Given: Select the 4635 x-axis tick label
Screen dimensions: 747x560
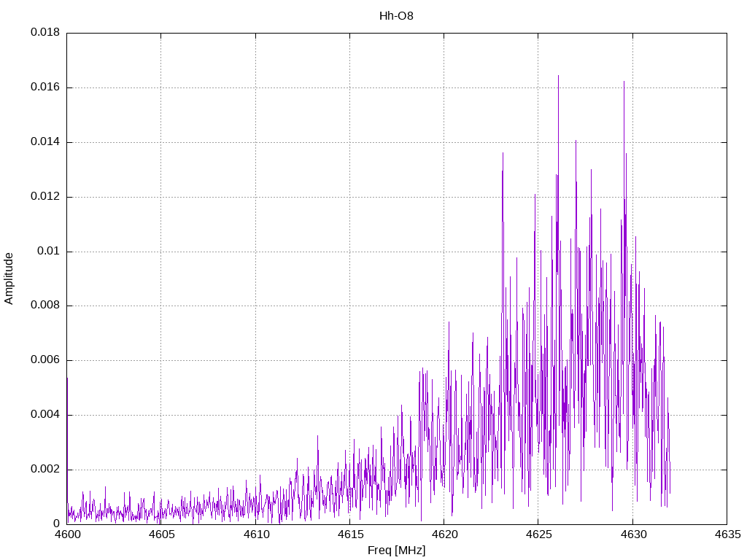Looking at the screenshot, I should pos(726,534).
